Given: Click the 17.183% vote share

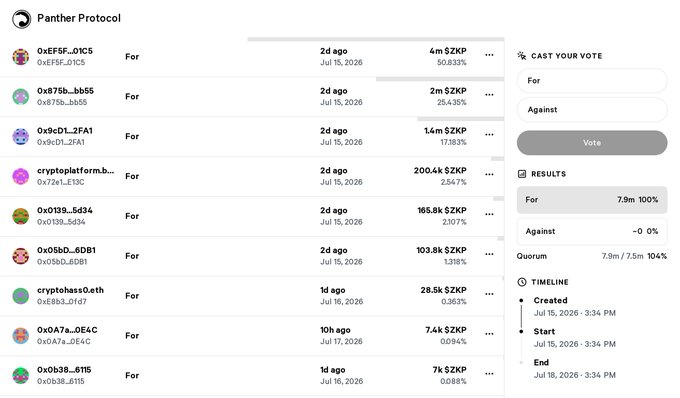Looking at the screenshot, I should (x=453, y=142).
